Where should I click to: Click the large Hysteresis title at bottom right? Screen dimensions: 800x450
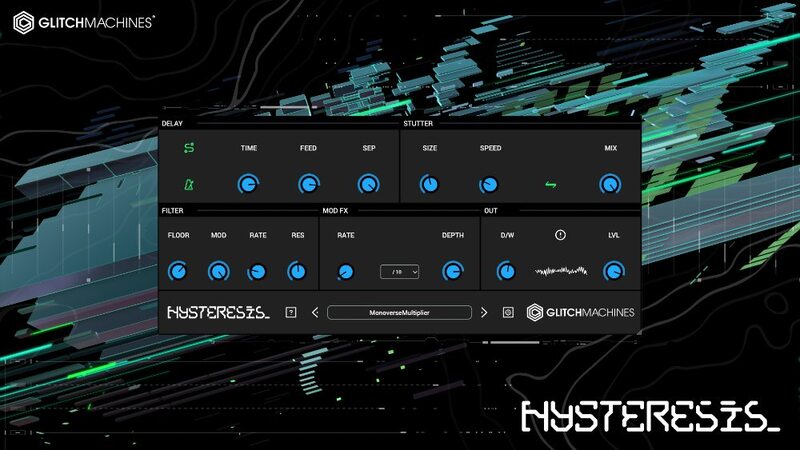tap(651, 416)
